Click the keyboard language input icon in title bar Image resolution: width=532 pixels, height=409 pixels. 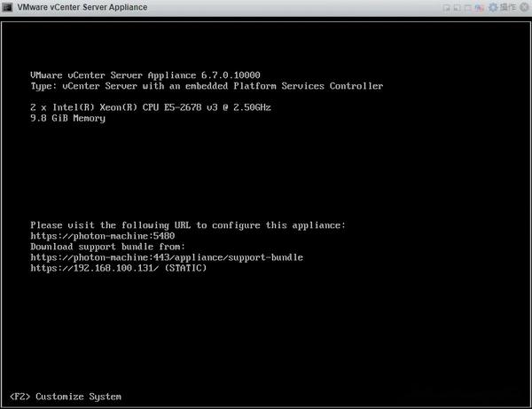(479, 7)
